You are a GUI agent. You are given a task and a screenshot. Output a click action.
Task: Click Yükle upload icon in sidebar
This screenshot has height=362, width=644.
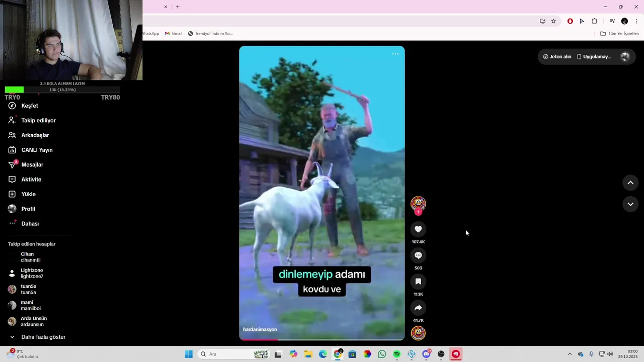12,194
